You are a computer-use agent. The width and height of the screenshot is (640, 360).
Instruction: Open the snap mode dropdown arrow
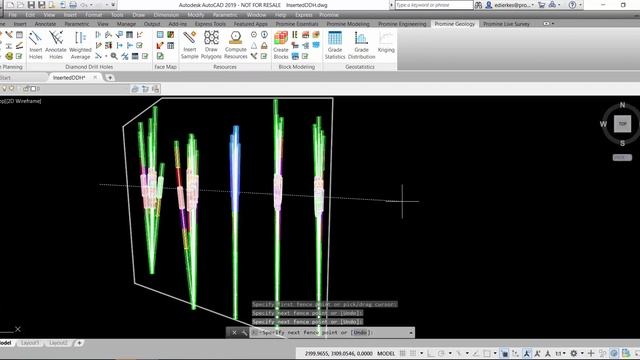[421, 353]
